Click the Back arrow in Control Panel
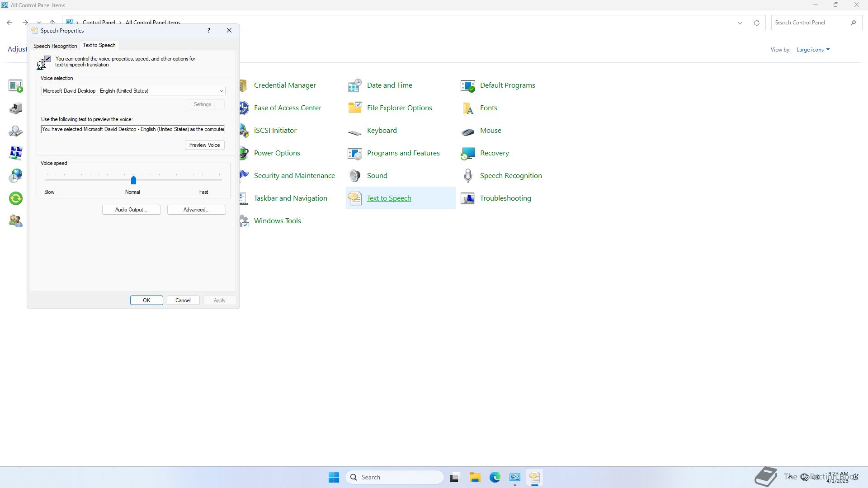This screenshot has width=868, height=488. point(9,22)
